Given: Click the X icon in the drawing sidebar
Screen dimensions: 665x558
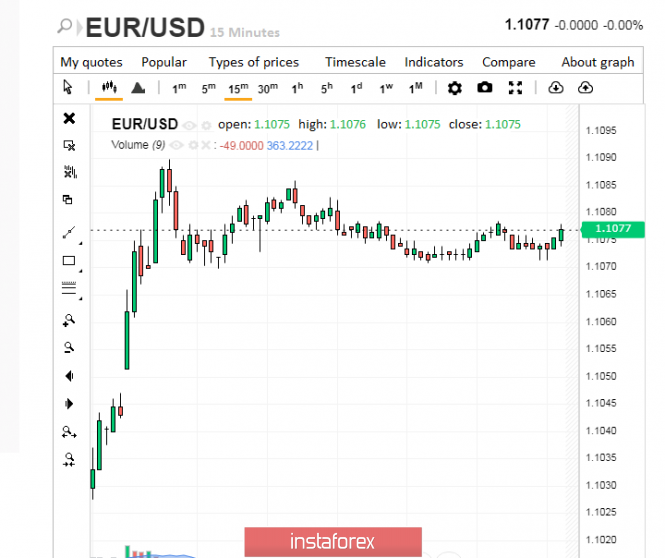Looking at the screenshot, I should (69, 118).
